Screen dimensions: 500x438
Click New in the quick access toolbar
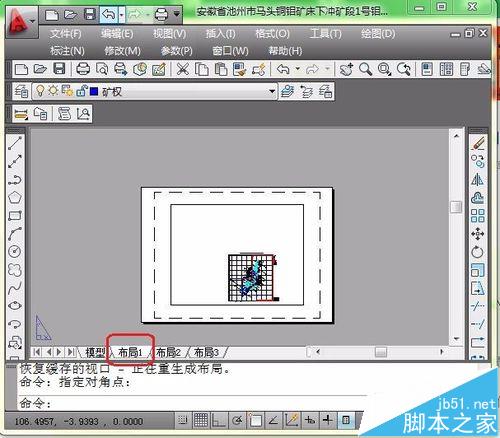point(52,15)
